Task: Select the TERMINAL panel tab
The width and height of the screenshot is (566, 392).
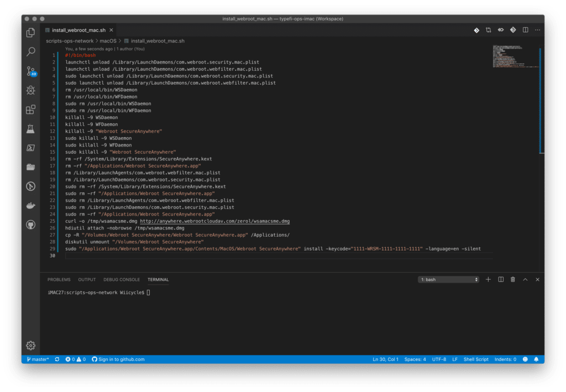Action: [x=158, y=279]
